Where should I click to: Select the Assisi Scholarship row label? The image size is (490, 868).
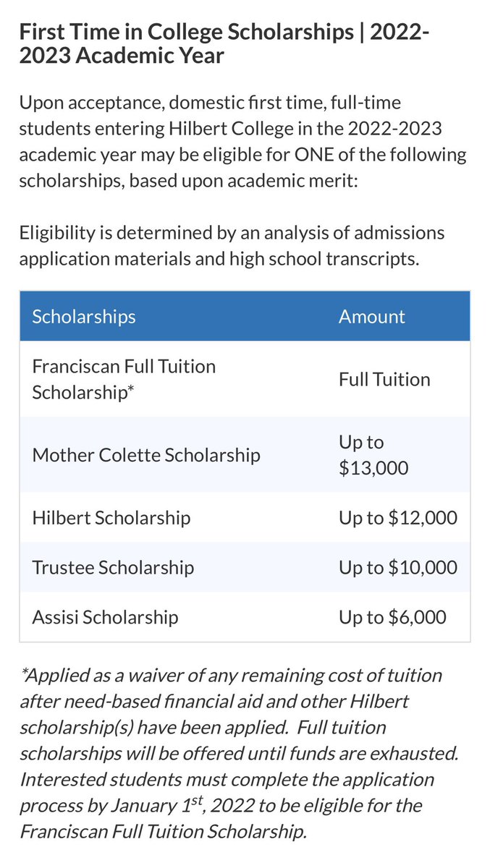tap(105, 617)
